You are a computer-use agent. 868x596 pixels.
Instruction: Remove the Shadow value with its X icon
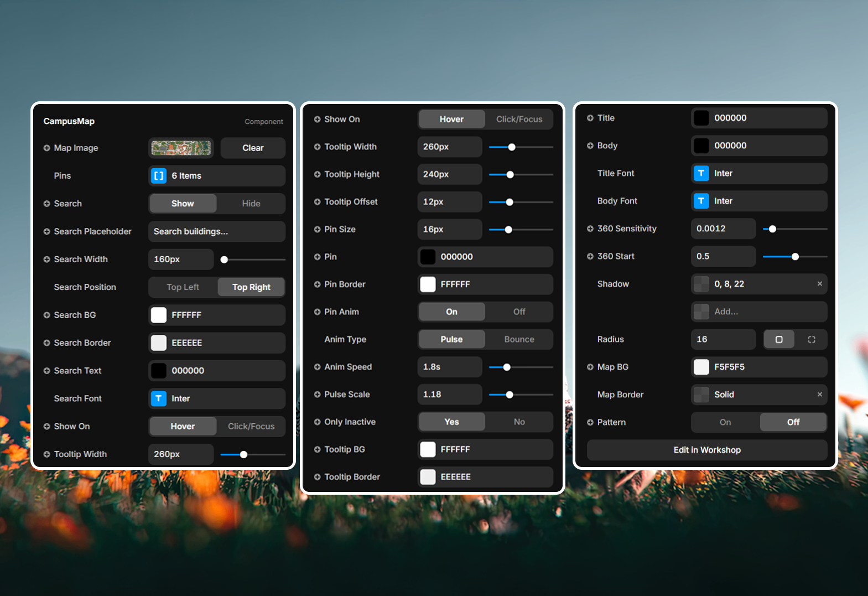click(819, 284)
